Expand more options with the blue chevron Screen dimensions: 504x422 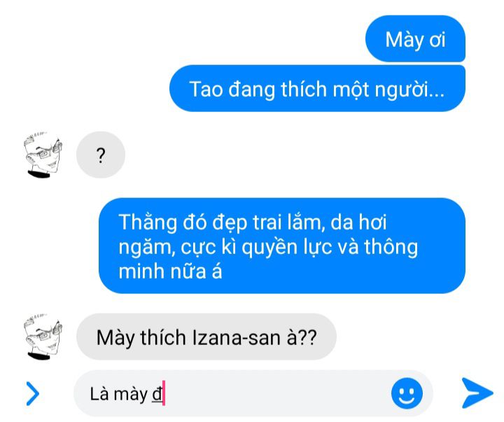pyautogui.click(x=33, y=393)
